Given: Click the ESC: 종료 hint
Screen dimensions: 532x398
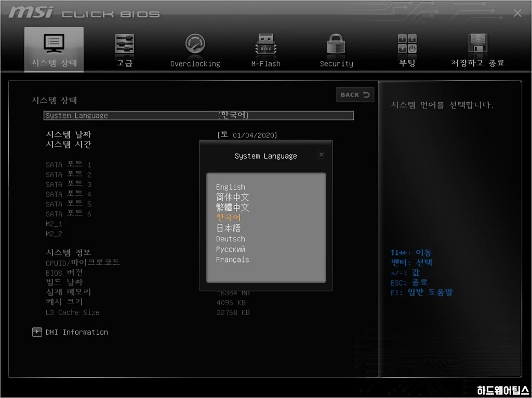Looking at the screenshot, I should coord(409,282).
